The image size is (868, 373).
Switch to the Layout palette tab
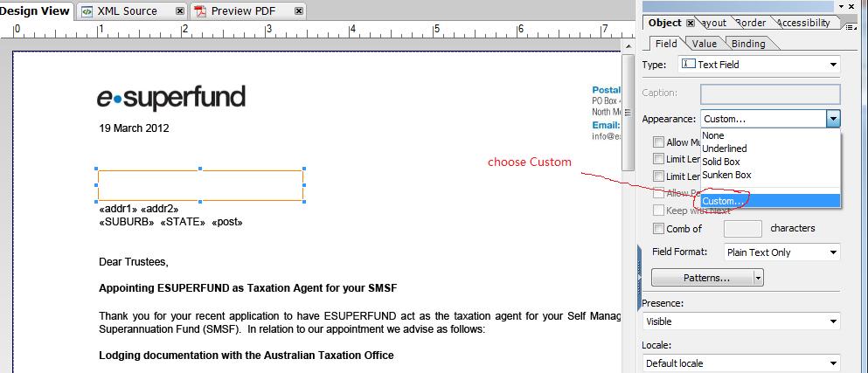coord(714,23)
